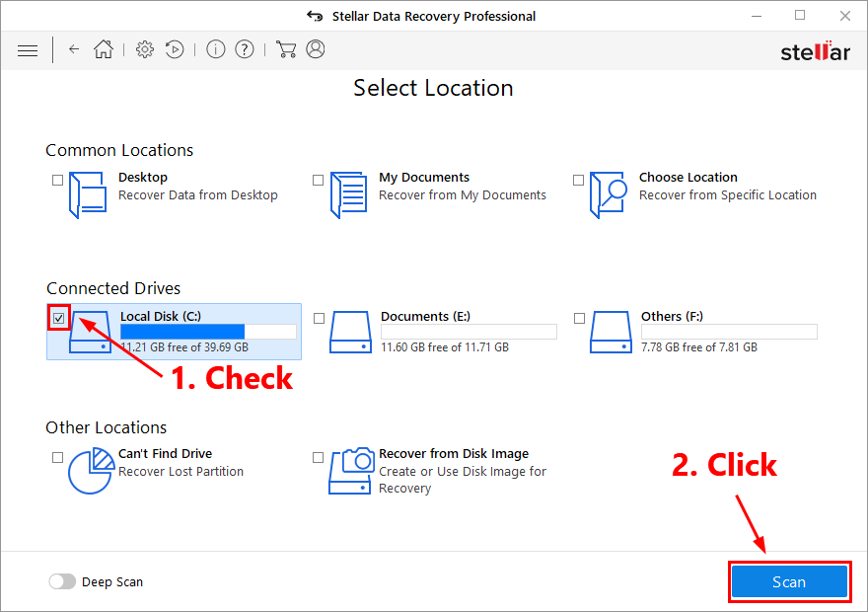Check the Desktop checkbox

point(57,180)
